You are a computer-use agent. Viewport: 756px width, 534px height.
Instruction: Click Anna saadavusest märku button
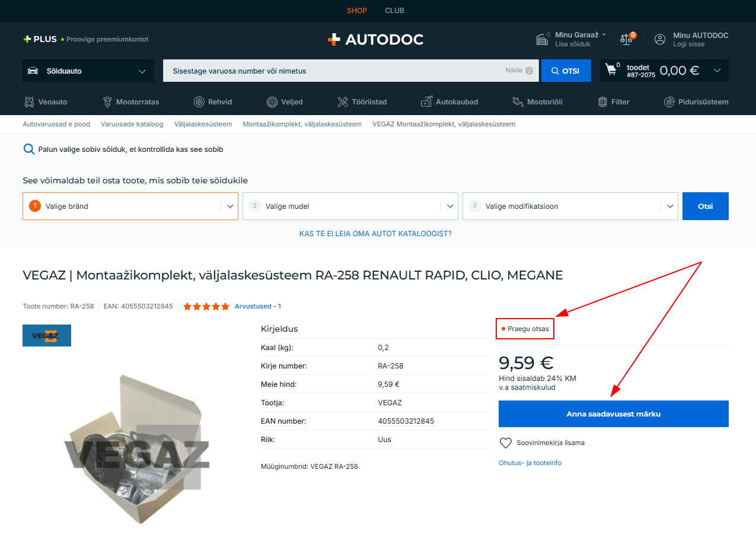click(614, 414)
